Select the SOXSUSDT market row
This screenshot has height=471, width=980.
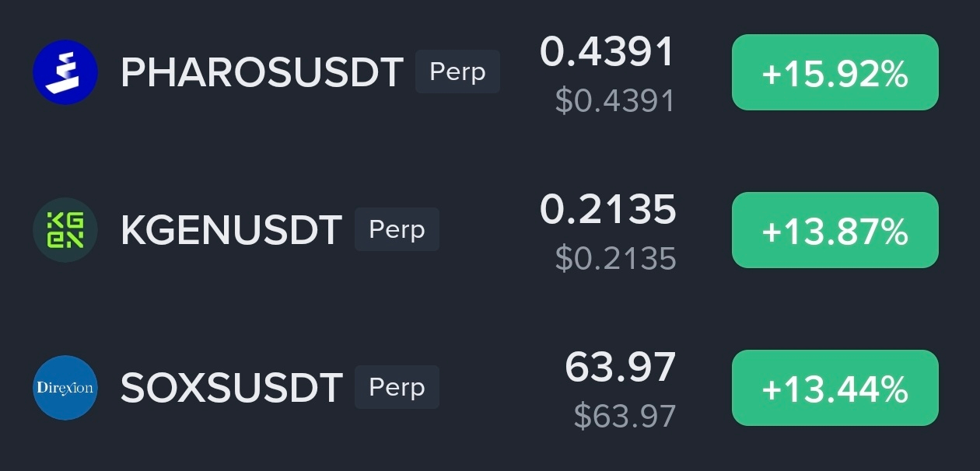pos(490,388)
